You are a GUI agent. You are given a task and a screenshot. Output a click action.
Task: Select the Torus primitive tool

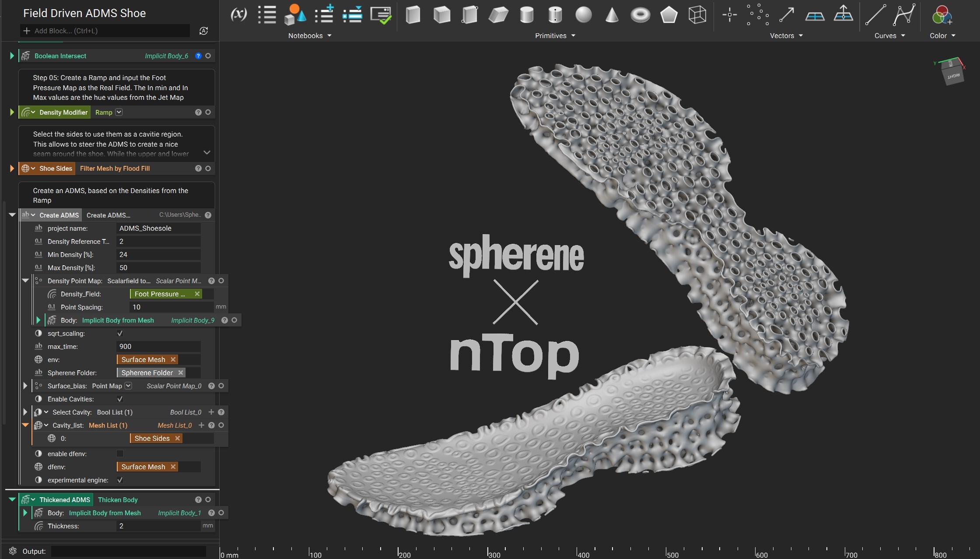coord(640,15)
